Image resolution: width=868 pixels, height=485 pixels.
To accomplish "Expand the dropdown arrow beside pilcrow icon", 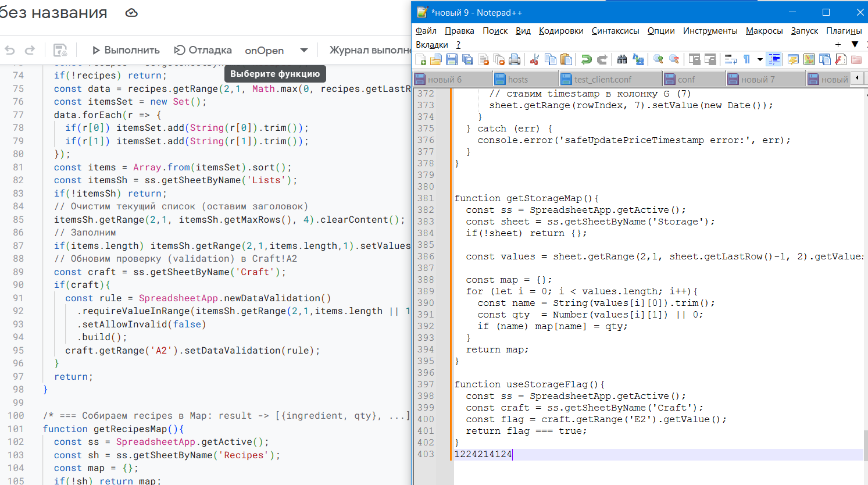I will (x=760, y=59).
